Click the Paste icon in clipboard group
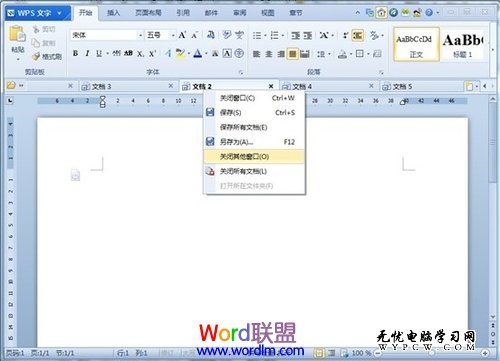Viewport: 500px width, 361px height. [x=17, y=34]
